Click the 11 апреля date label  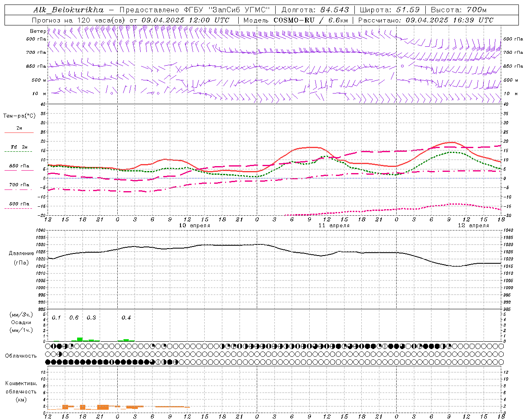click(x=334, y=226)
